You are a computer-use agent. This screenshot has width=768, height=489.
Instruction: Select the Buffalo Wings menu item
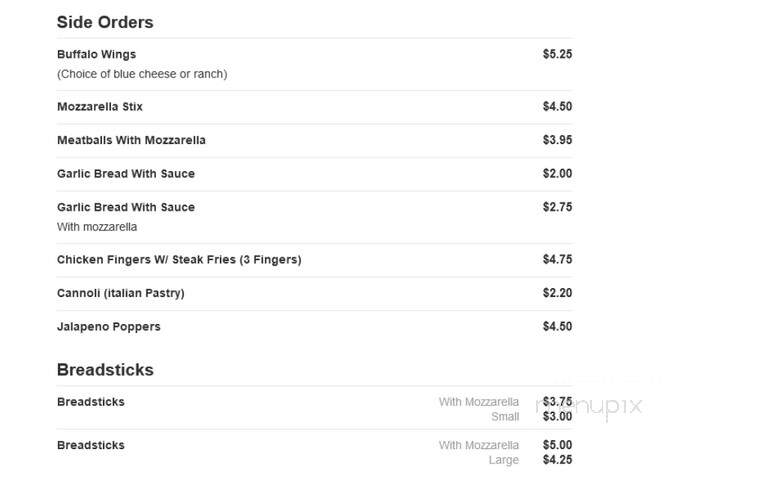96,54
